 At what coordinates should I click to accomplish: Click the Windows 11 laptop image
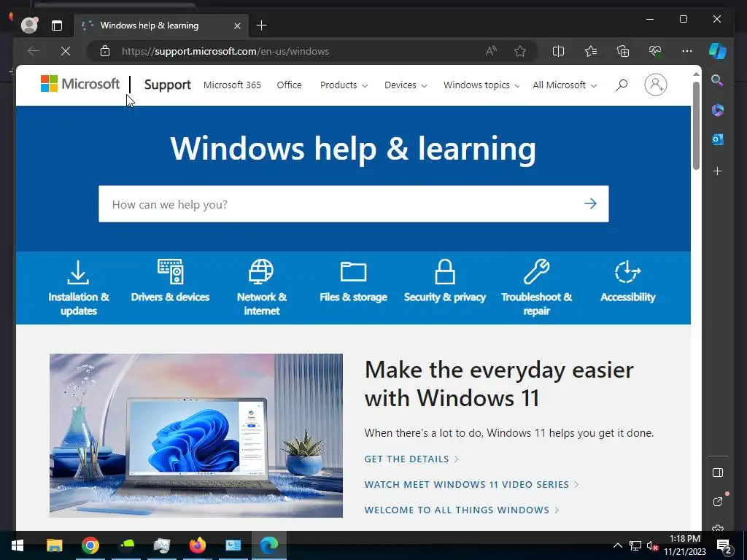click(x=196, y=435)
